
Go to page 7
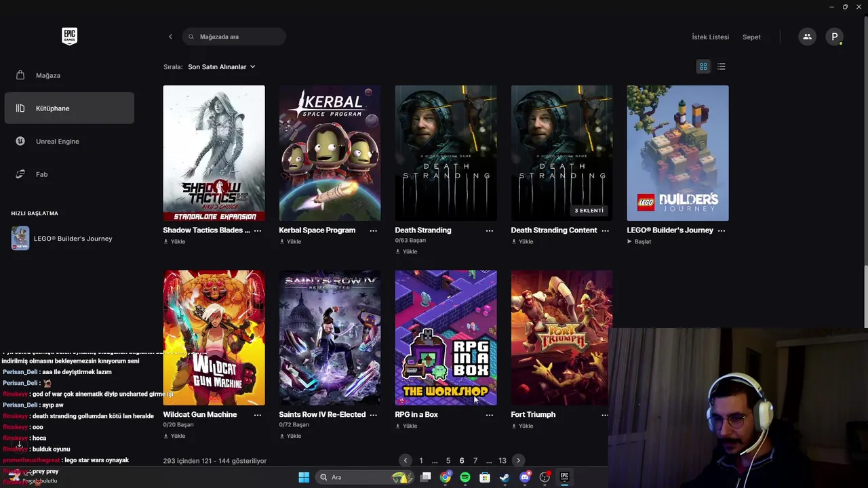coord(475,461)
